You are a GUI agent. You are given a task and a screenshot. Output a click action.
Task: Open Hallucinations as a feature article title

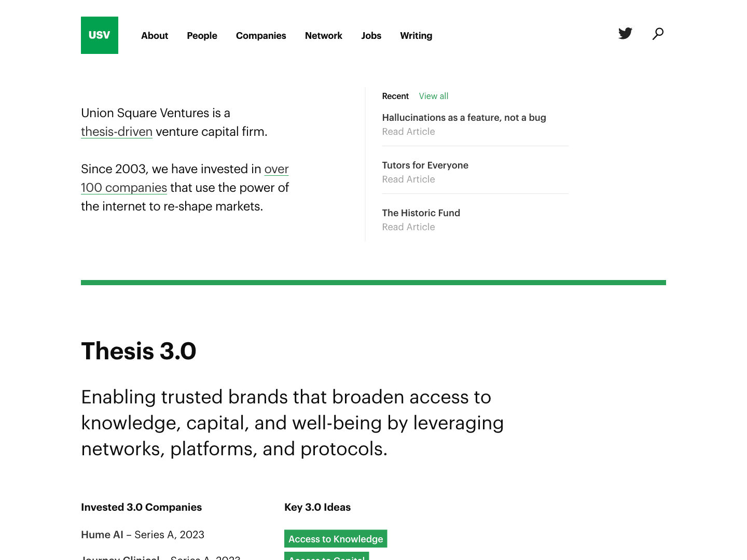click(x=464, y=118)
